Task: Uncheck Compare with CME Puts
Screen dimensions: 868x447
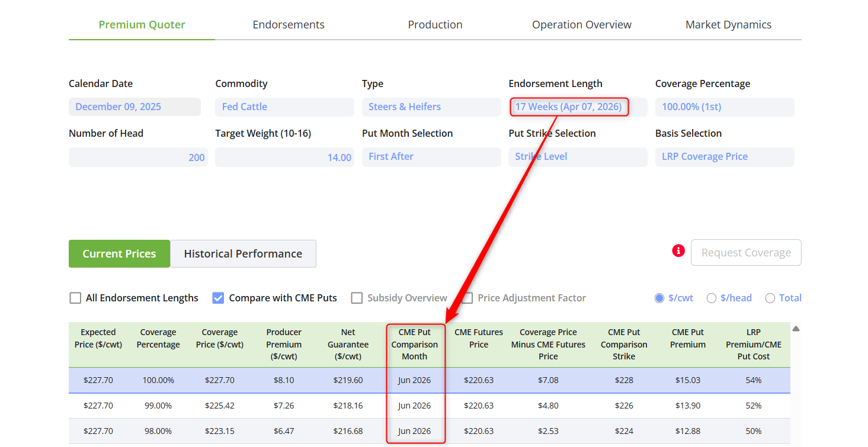Action: pos(218,298)
